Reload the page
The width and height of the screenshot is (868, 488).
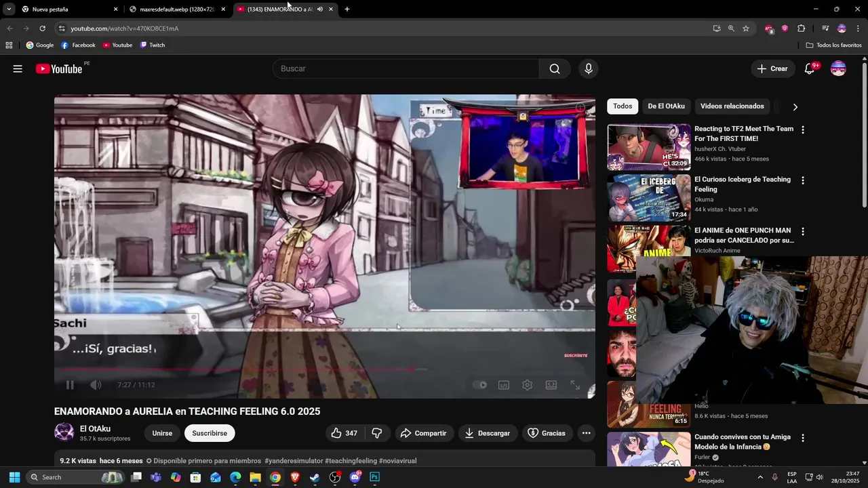[42, 28]
